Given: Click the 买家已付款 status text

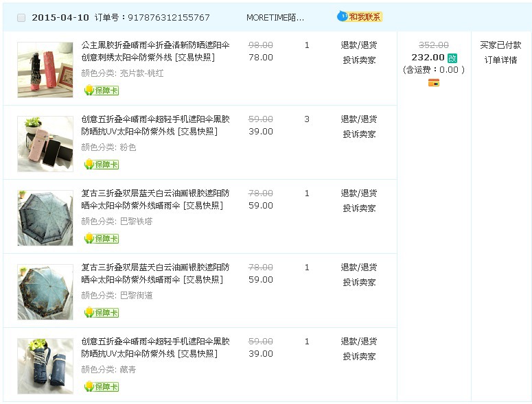Looking at the screenshot, I should [501, 45].
